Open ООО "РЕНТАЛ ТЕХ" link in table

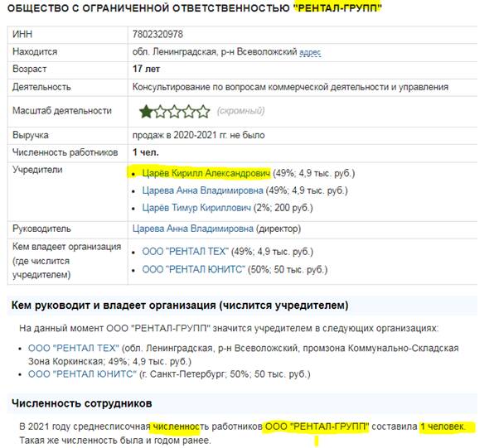click(x=186, y=252)
